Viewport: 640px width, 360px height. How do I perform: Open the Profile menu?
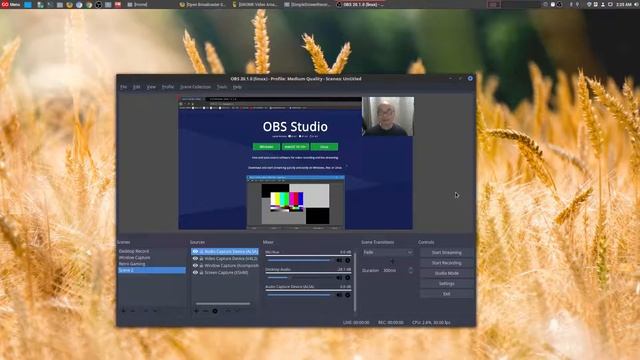click(x=168, y=87)
